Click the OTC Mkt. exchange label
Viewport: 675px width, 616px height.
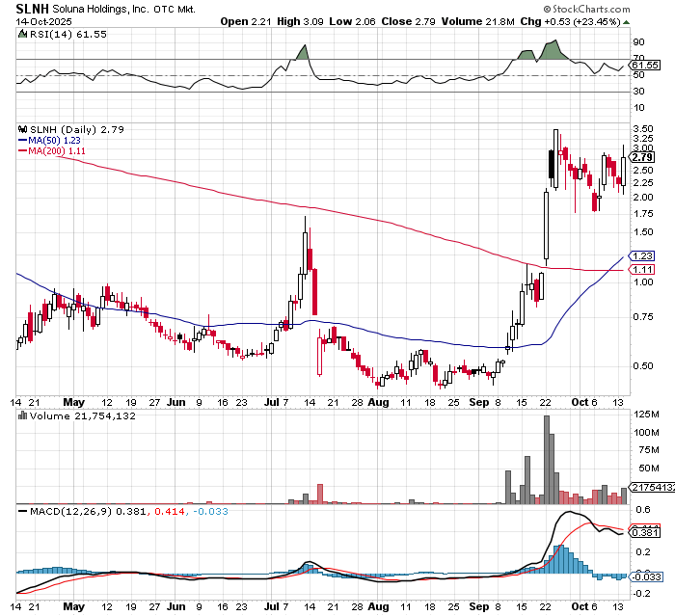tap(175, 9)
